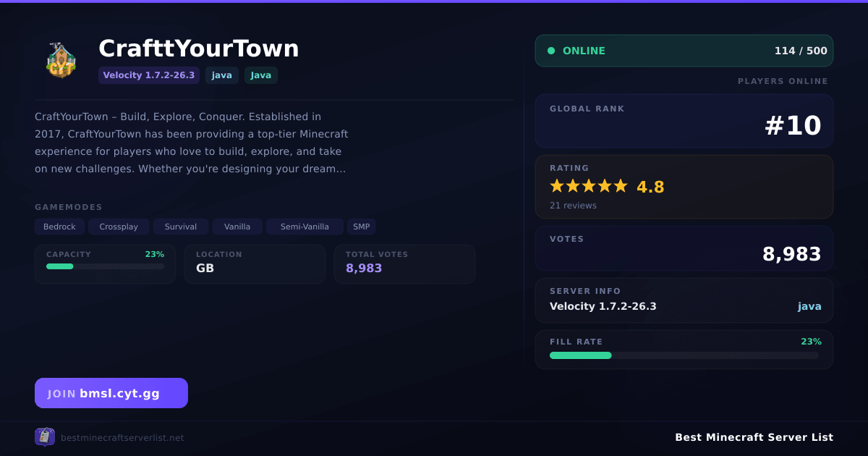Click the lowercase blue java badge under title

[x=222, y=75]
